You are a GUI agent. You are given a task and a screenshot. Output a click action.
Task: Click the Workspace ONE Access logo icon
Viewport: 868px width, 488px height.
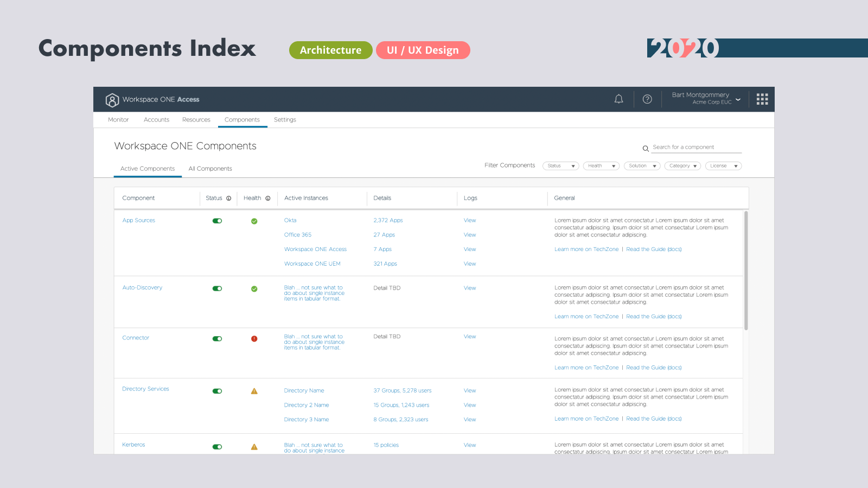pos(112,100)
